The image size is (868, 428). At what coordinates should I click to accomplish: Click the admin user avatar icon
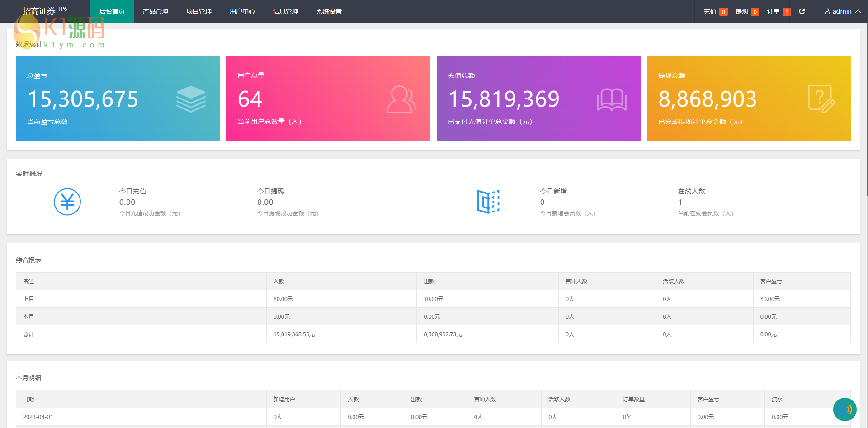tap(827, 11)
